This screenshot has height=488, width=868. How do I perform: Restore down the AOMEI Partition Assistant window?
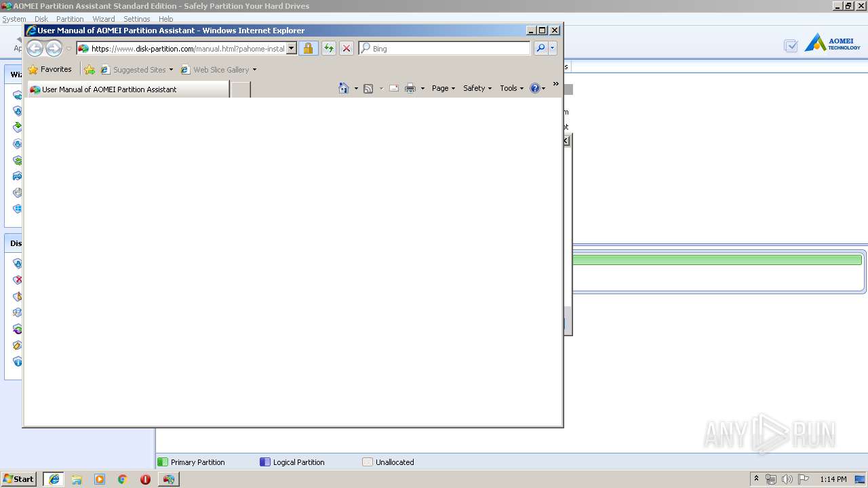tap(848, 5)
